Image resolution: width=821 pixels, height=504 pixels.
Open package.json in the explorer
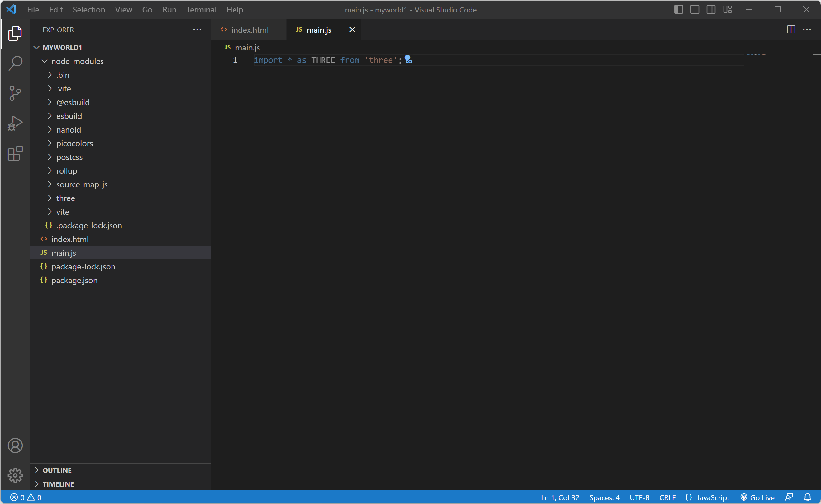click(x=74, y=280)
